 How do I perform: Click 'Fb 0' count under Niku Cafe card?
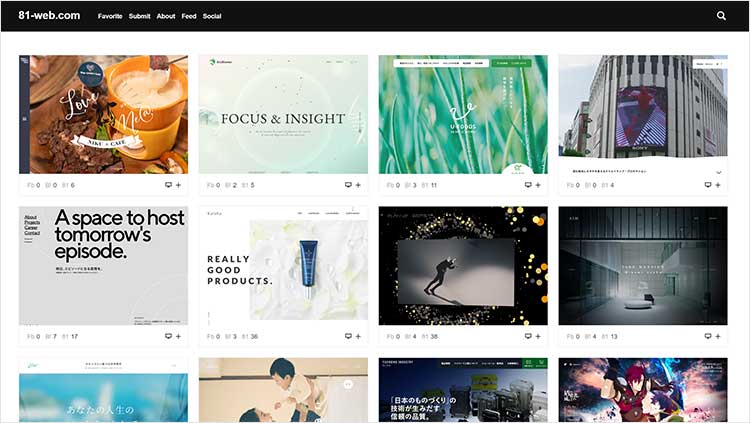[x=33, y=185]
